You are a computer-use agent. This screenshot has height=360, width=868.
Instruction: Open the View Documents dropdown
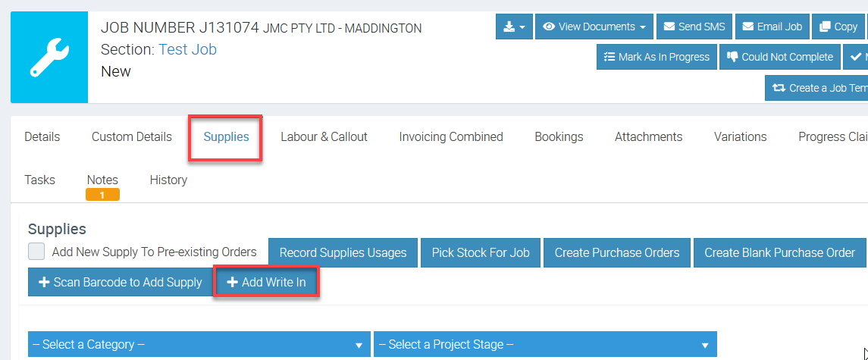point(594,27)
